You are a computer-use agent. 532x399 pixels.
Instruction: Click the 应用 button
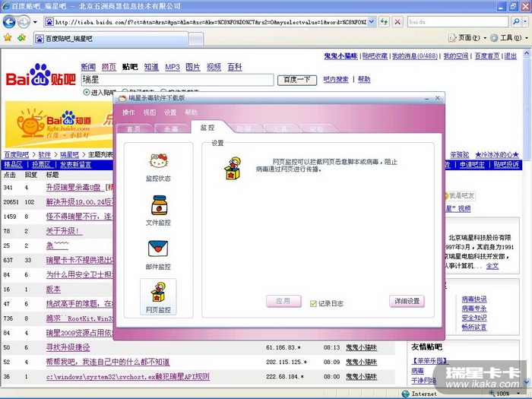[x=283, y=301]
